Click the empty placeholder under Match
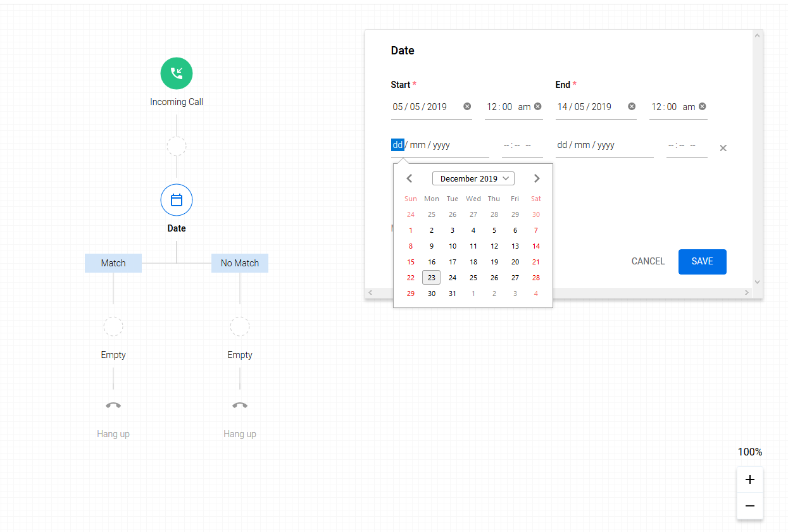Screen dimensions: 788x532 tap(113, 326)
